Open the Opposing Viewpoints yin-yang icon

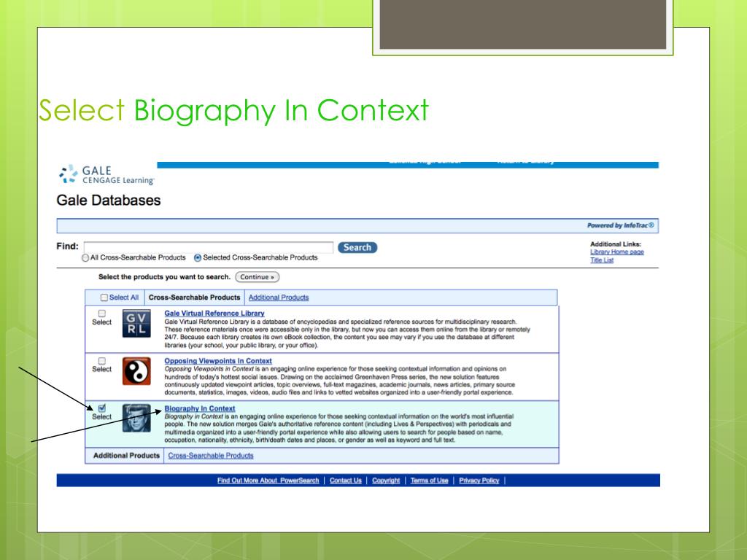(136, 371)
